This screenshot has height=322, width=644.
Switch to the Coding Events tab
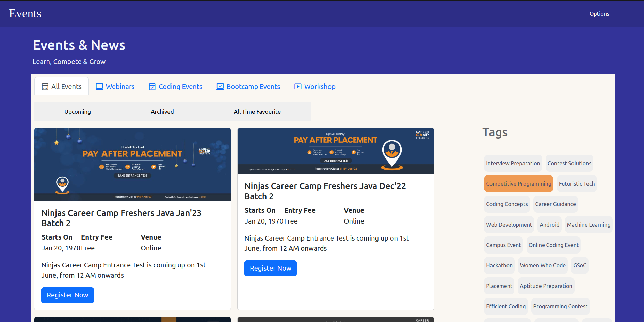[x=176, y=87]
